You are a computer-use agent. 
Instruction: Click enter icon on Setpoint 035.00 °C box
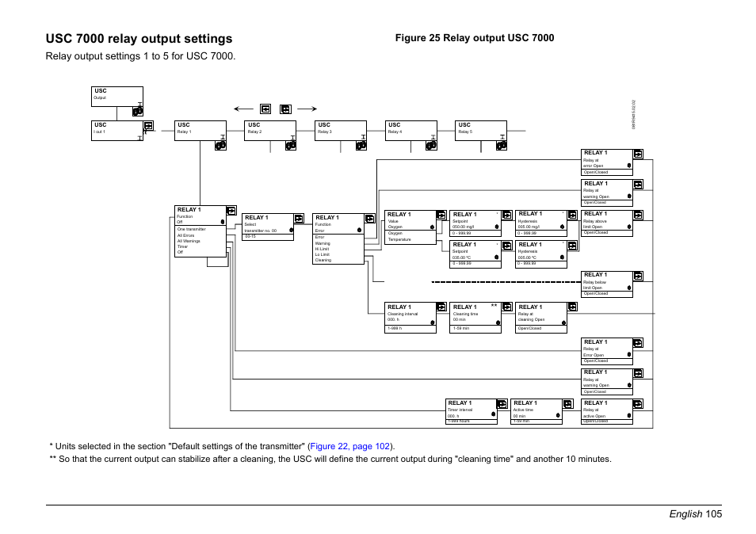(x=506, y=246)
